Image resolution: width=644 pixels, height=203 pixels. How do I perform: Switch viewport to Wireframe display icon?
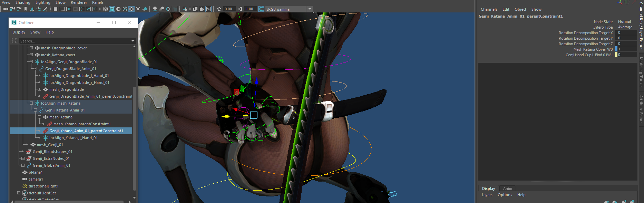[105, 9]
